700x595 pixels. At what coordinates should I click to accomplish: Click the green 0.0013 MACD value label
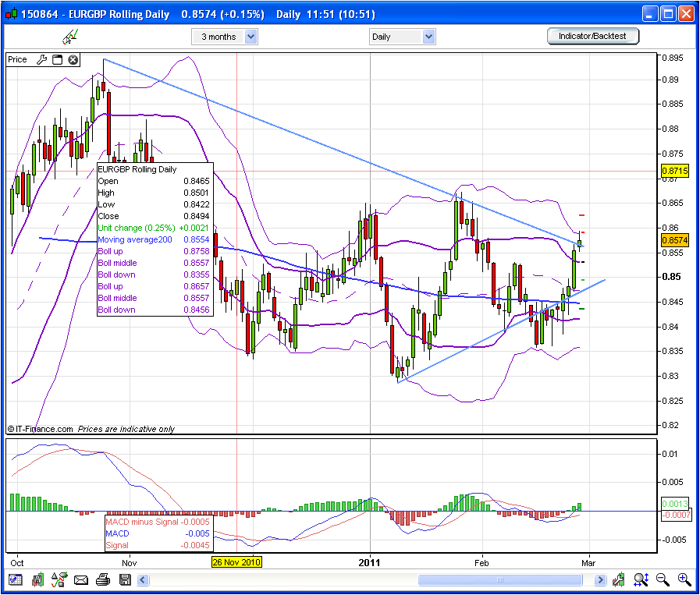click(674, 504)
